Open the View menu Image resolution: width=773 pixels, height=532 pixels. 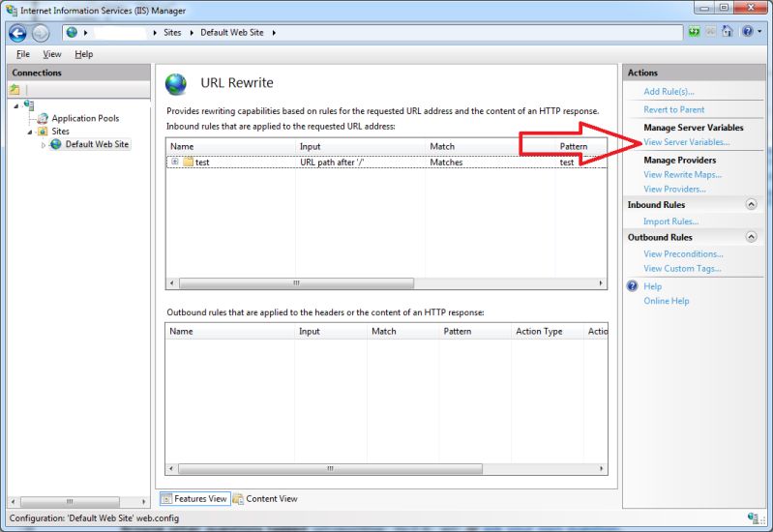pyautogui.click(x=52, y=54)
